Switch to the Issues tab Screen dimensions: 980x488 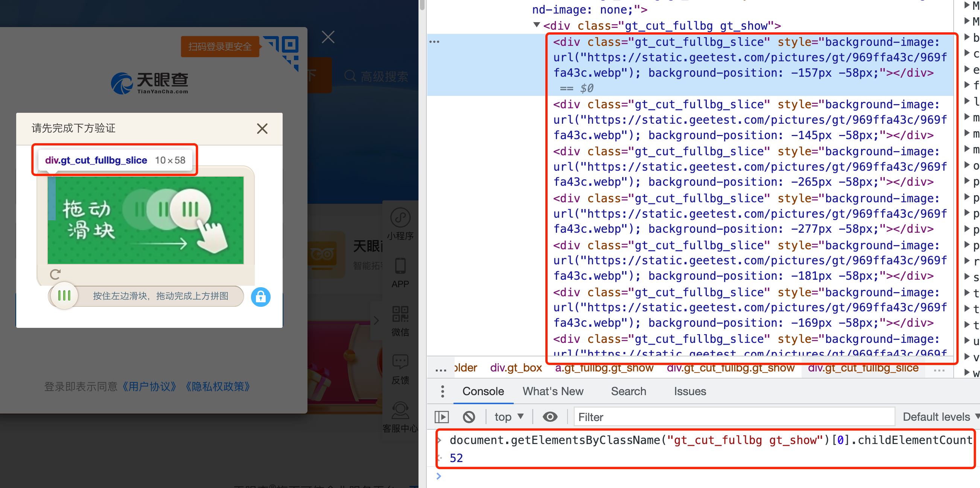click(x=690, y=391)
